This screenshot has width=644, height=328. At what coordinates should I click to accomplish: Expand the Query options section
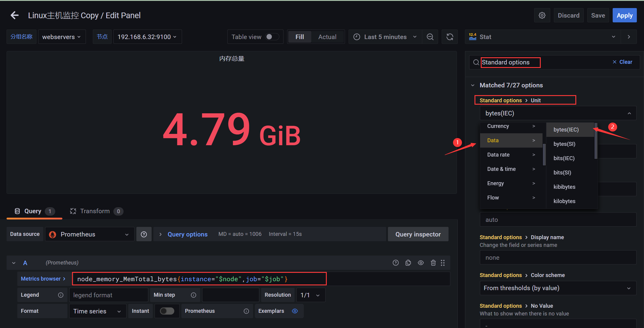(187, 234)
